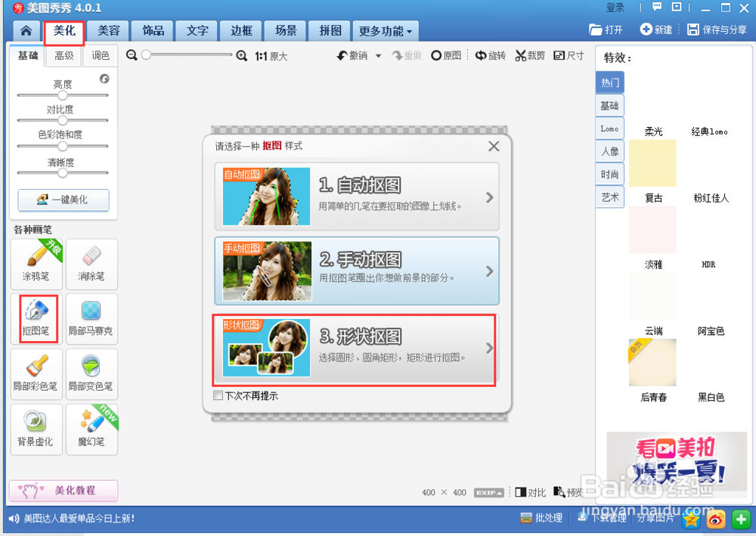Expand the EXIF info button
Screen dimensions: 756x536
(489, 493)
